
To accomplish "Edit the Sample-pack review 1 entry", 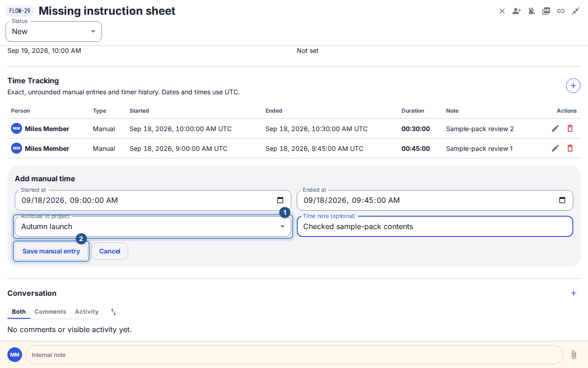I will click(555, 148).
